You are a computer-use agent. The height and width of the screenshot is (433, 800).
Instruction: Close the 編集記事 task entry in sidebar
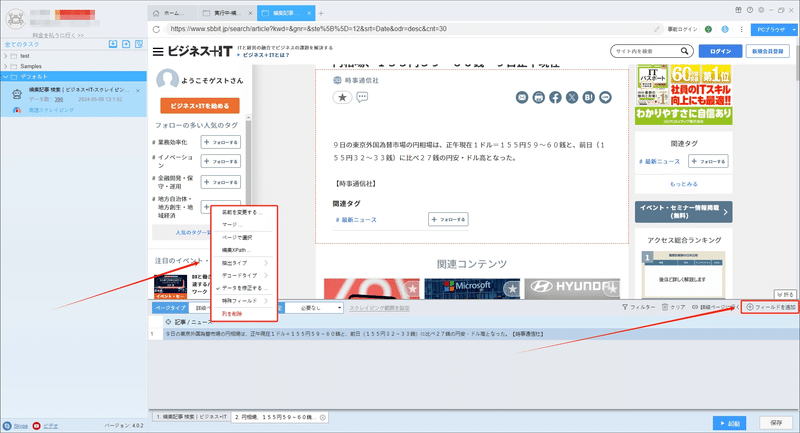(x=138, y=91)
